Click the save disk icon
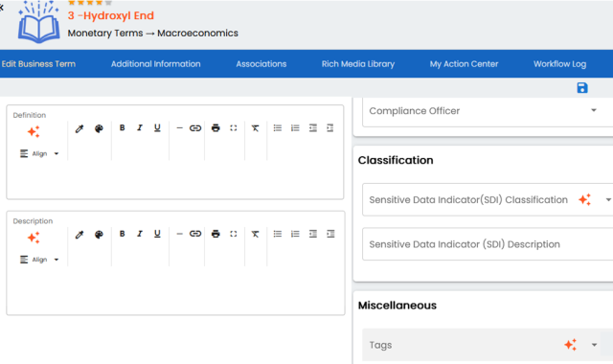This screenshot has height=364, width=613. 582,87
